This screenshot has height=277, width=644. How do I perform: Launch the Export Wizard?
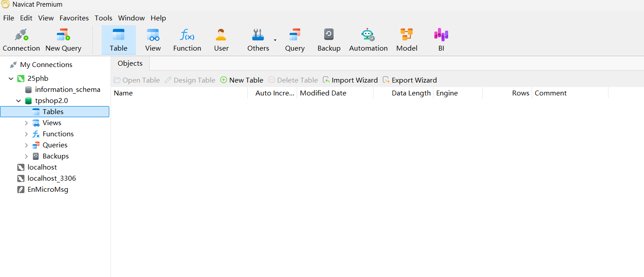coord(409,80)
